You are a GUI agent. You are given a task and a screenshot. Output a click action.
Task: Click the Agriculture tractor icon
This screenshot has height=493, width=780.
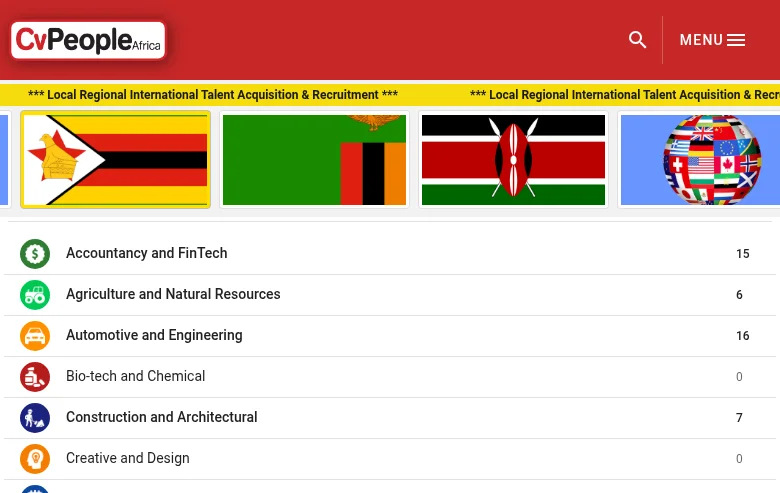pyautogui.click(x=35, y=295)
